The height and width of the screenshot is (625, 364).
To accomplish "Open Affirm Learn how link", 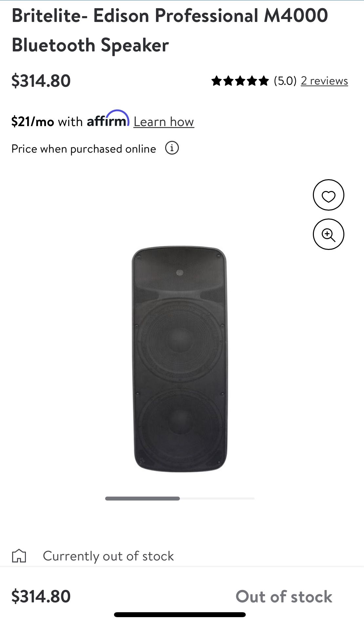I will 164,122.
